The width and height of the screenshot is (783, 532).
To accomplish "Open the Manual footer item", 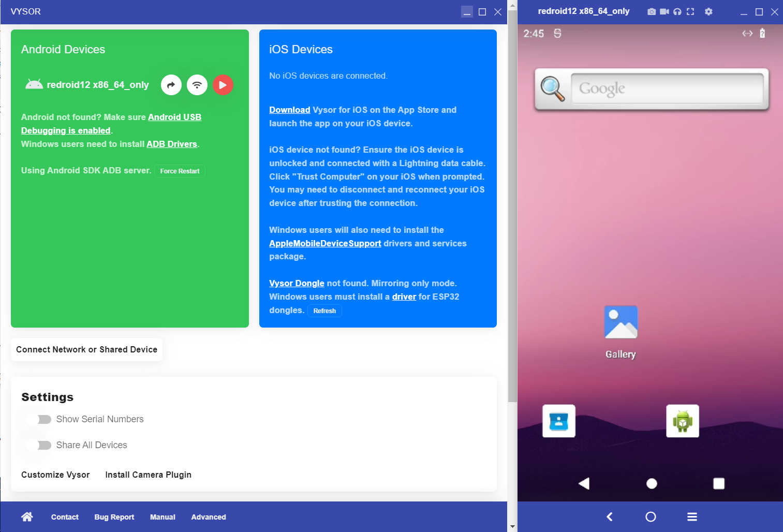I will point(162,517).
